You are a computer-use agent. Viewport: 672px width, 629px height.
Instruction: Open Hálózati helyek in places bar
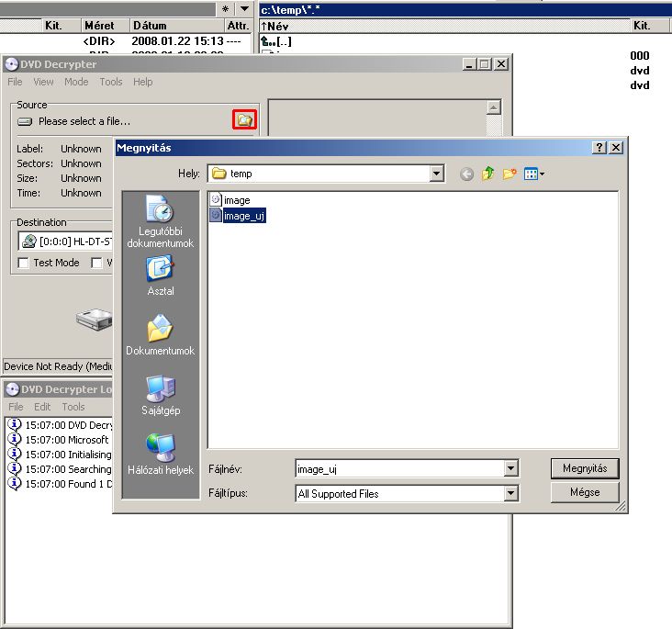[x=160, y=455]
